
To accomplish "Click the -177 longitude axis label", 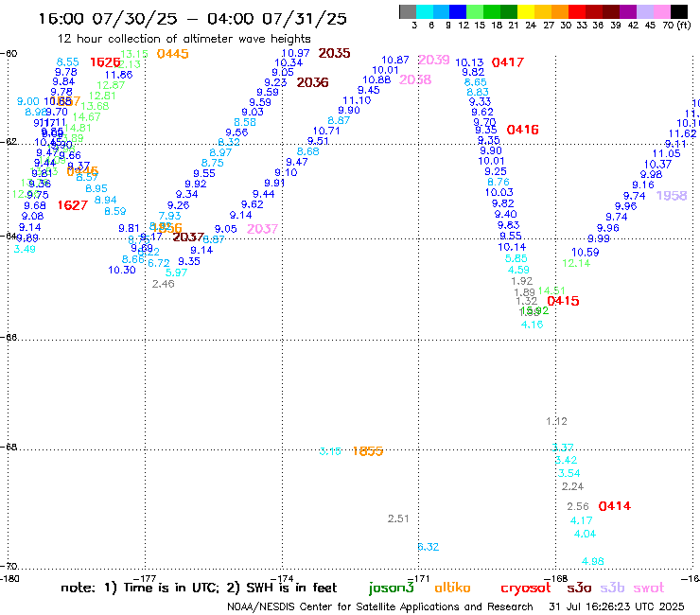I will [x=146, y=579].
